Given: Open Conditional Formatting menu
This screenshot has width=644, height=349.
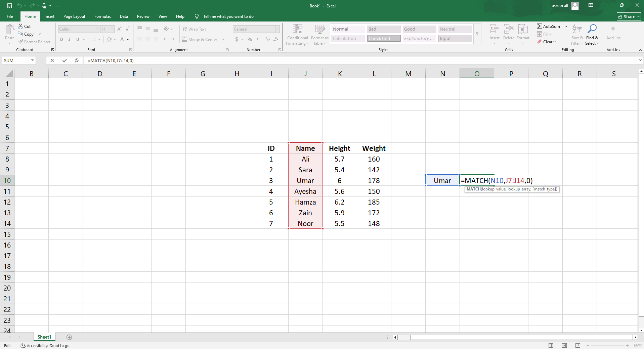Looking at the screenshot, I should [x=297, y=35].
